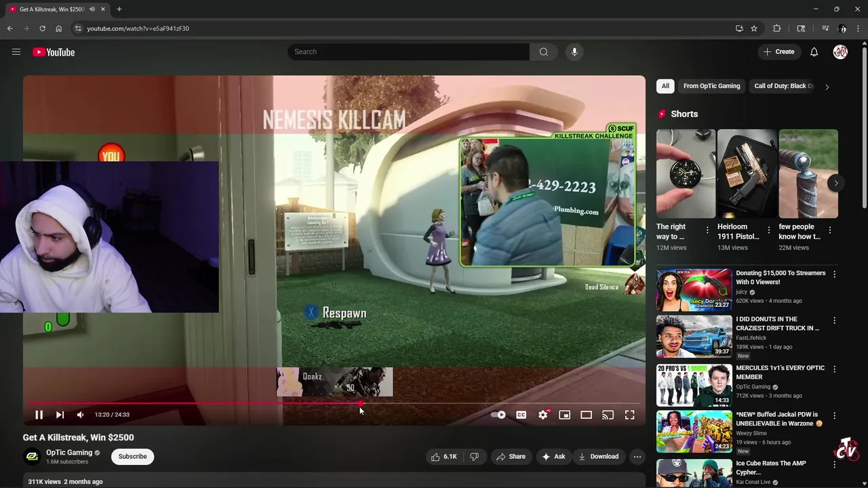Image resolution: width=868 pixels, height=488 pixels.
Task: Open the 'few people know how' Short
Action: coord(808,174)
